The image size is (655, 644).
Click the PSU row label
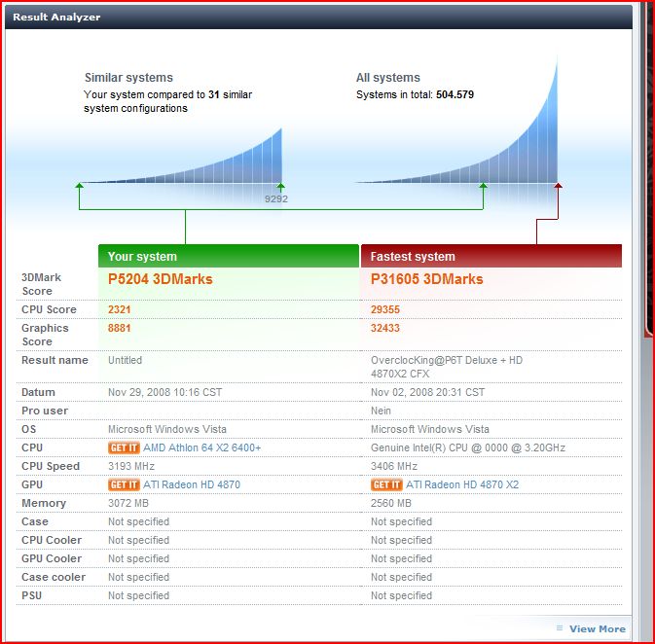[31, 595]
